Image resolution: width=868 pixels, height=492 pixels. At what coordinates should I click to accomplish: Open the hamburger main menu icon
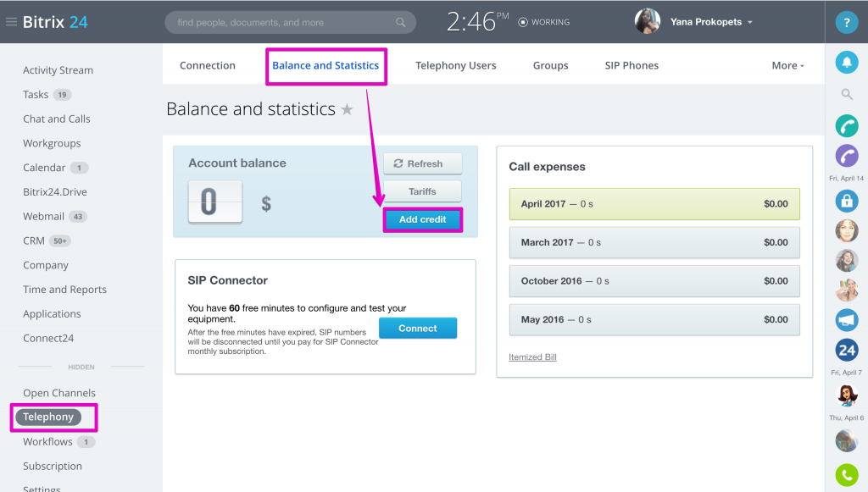(11, 22)
